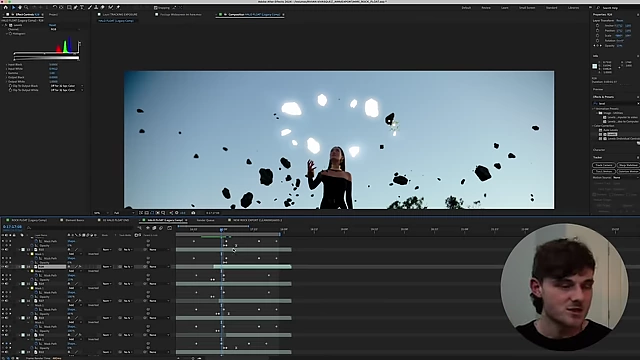Select the Zoom magnifier tool
The width and height of the screenshot is (640, 360).
[x=26, y=7]
